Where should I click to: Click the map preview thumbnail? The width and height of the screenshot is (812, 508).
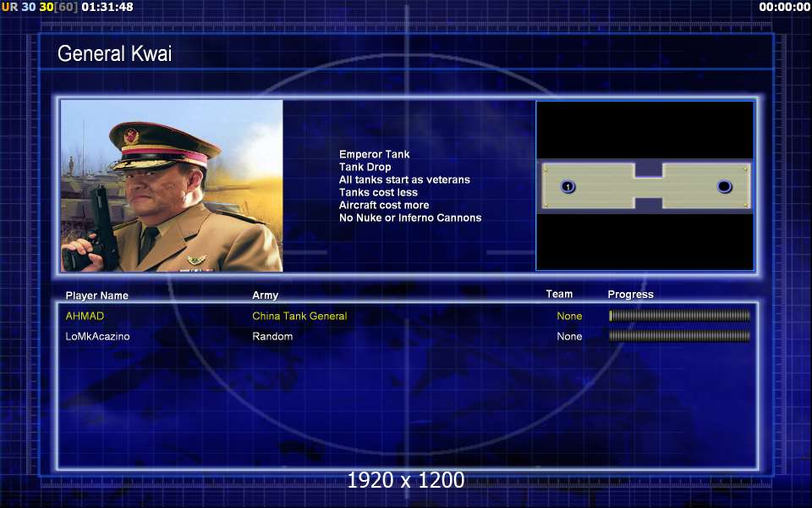coord(645,185)
